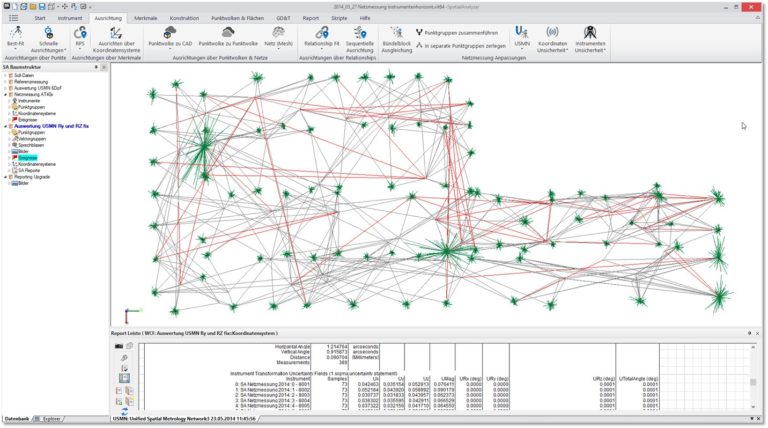
Task: Close the Report Leiste panel
Action: pos(757,333)
